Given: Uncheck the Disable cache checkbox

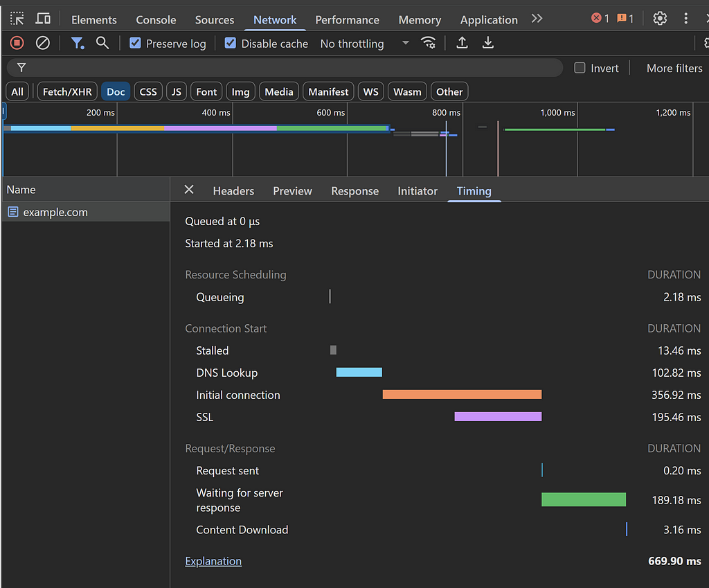Looking at the screenshot, I should tap(230, 43).
